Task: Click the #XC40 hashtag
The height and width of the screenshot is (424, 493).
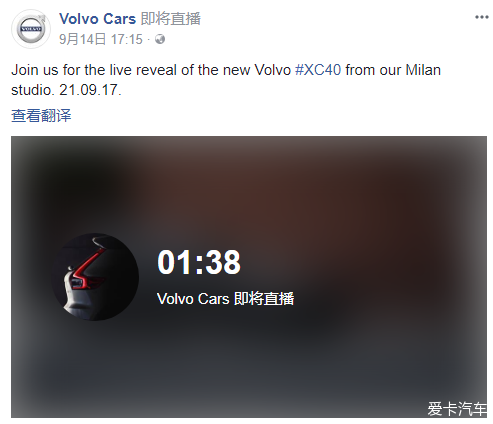Action: pyautogui.click(x=318, y=70)
